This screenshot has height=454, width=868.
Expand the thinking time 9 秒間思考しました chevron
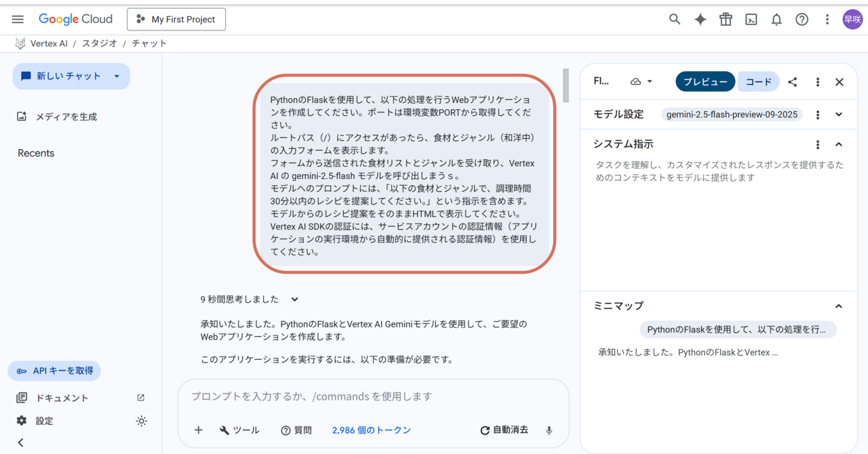tap(294, 300)
